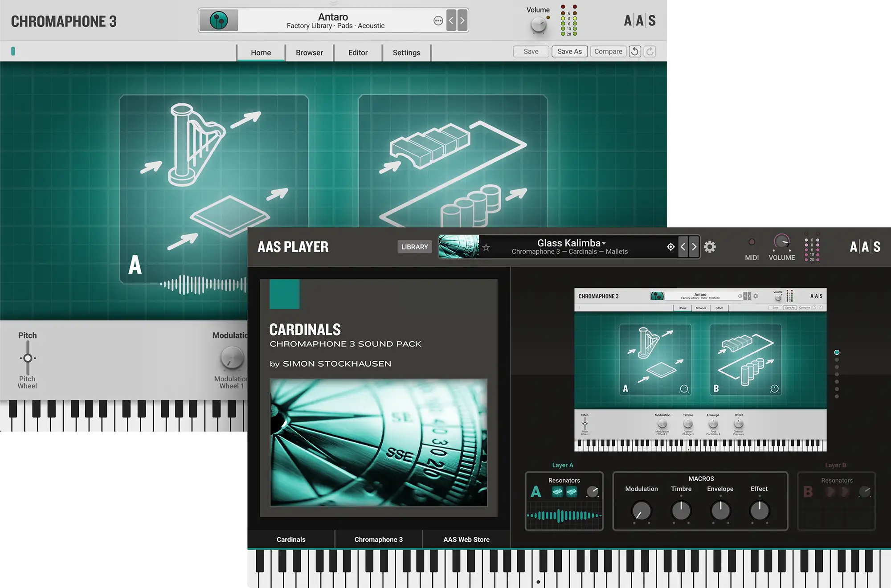The image size is (891, 588).
Task: Click the first Layer A resonator icon
Action: pos(558,492)
